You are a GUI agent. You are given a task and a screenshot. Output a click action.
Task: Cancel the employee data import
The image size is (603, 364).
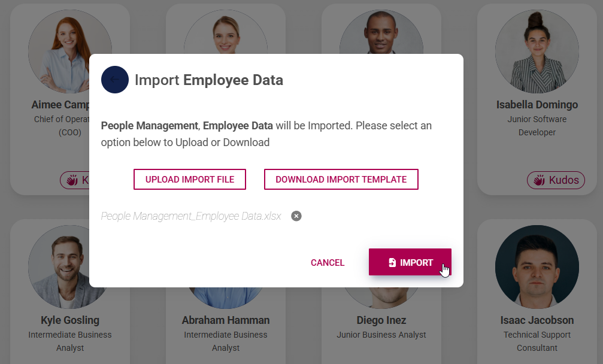[x=328, y=262]
